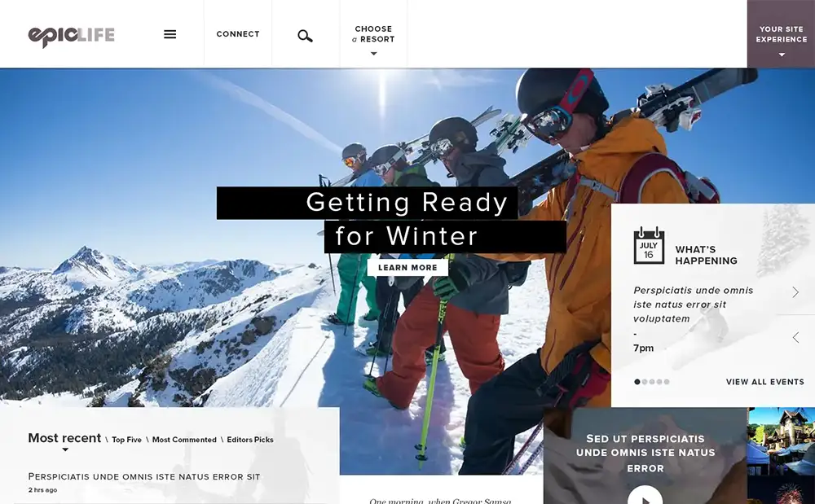Screen dimensions: 815x504
Task: Open the View All Events link
Action: click(x=764, y=382)
